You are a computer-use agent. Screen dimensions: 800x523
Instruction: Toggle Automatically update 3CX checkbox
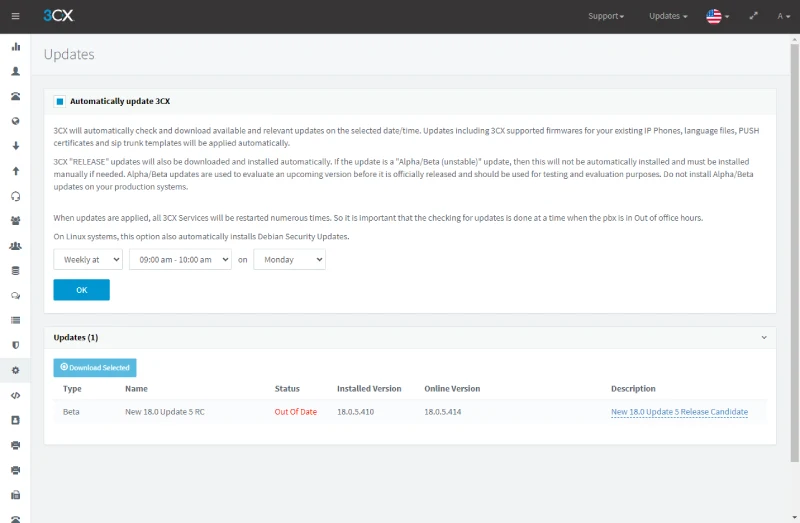click(60, 102)
